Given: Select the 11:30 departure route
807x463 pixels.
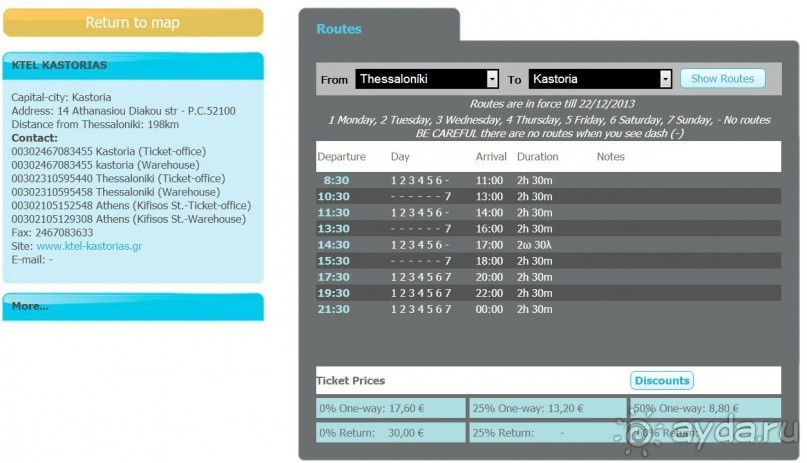Looking at the screenshot, I should (333, 213).
